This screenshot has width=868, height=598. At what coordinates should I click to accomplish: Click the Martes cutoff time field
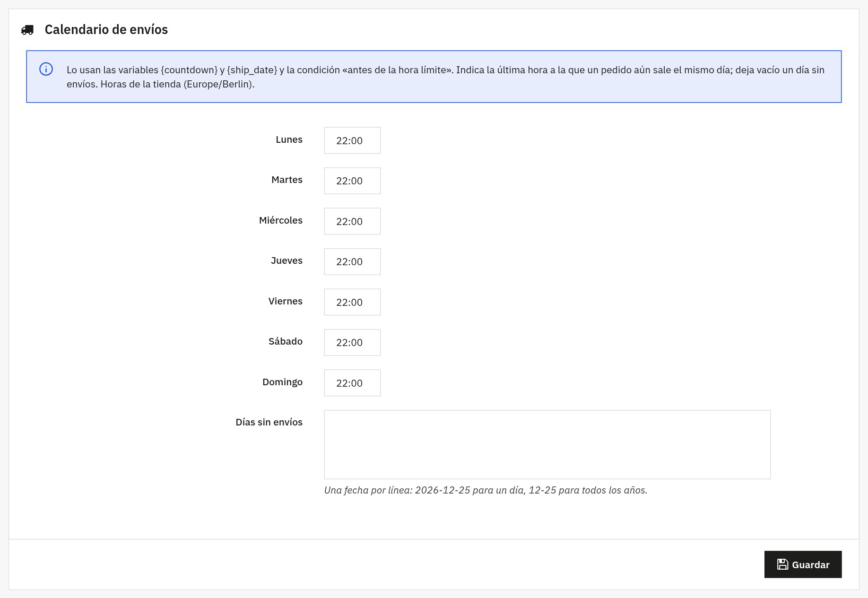coord(352,181)
